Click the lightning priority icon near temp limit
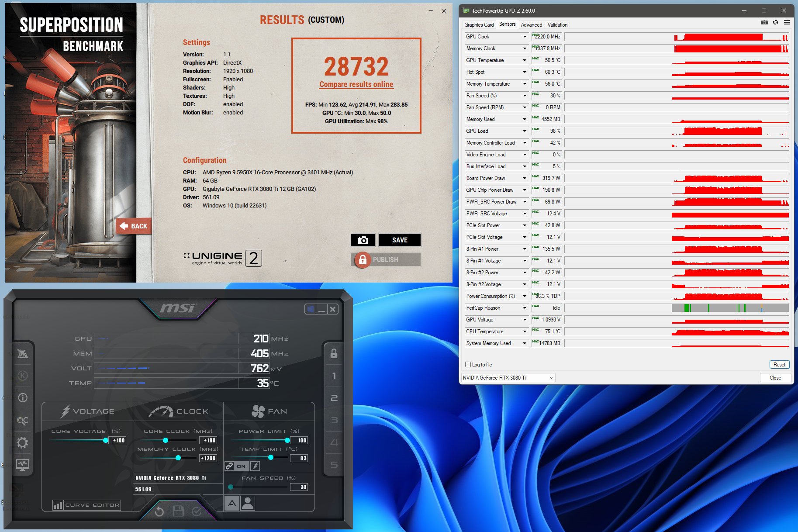Viewport: 798px width, 532px height. tap(255, 466)
